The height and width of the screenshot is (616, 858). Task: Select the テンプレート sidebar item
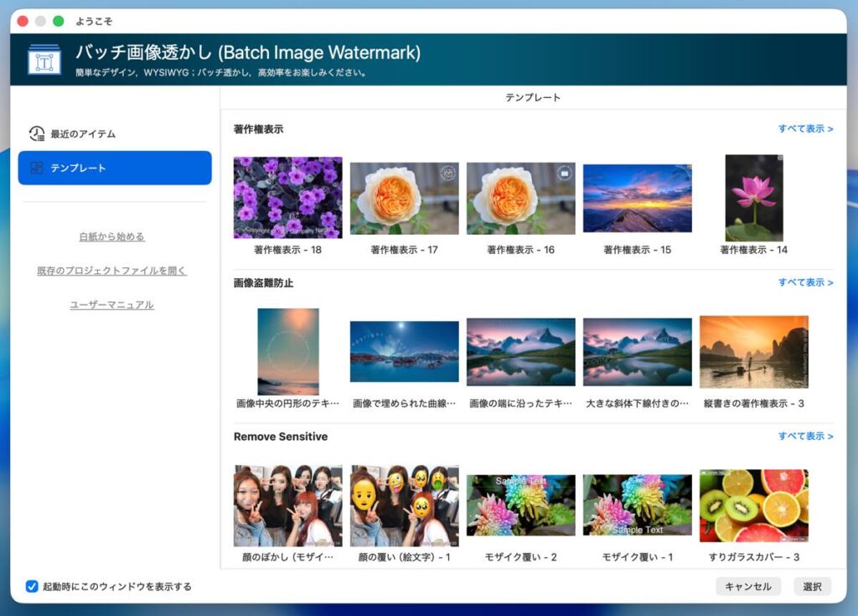pyautogui.click(x=115, y=168)
